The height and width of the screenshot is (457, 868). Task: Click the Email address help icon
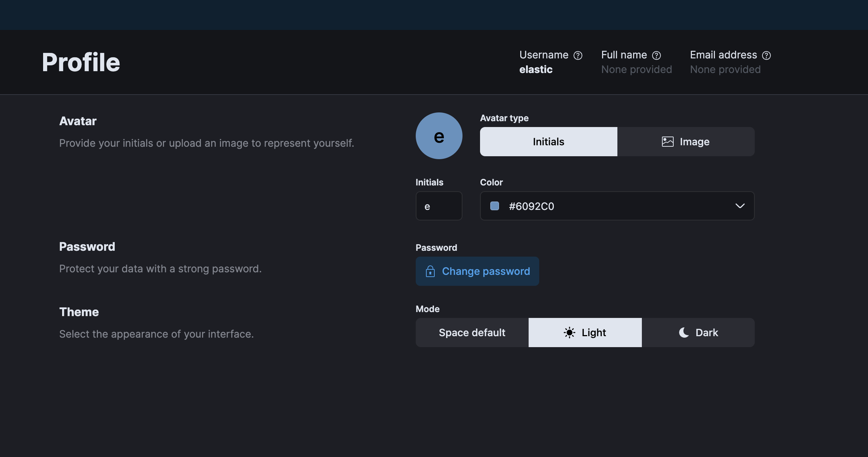766,55
